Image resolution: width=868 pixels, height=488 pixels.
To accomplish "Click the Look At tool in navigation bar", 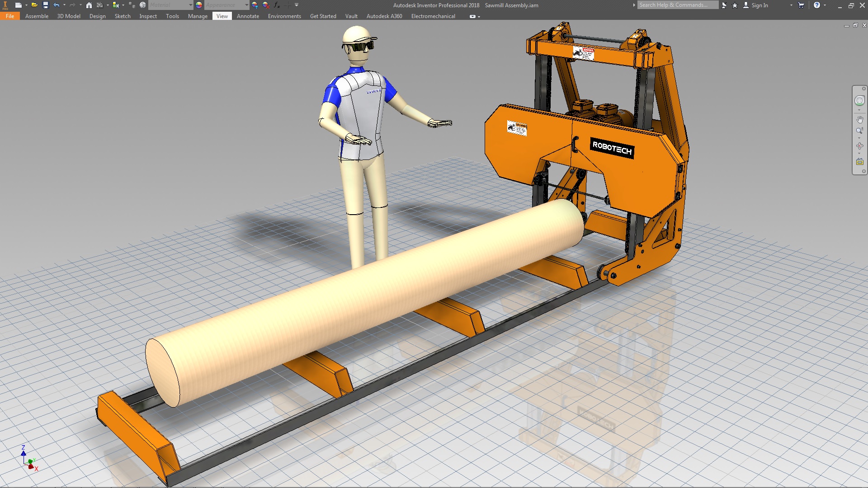I will [x=859, y=162].
